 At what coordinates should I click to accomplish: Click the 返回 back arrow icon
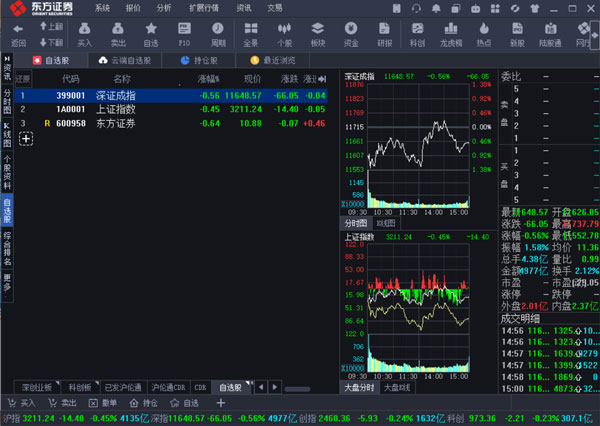pos(18,29)
